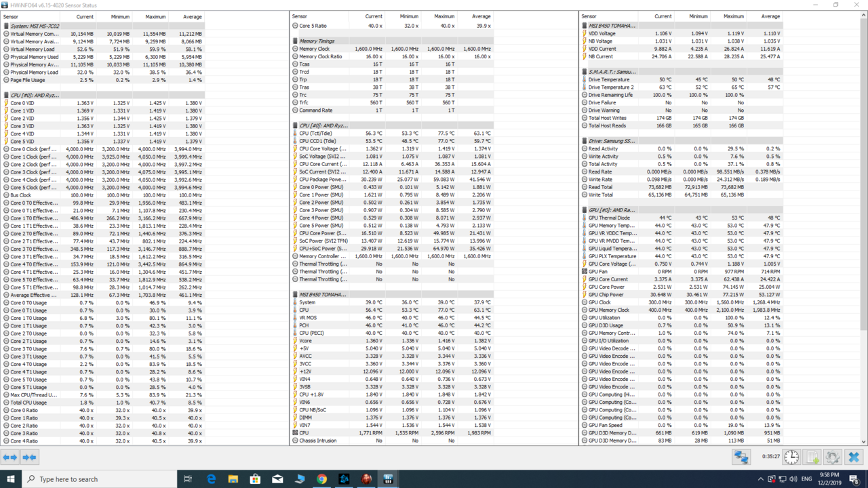Collapse the GPU [#0]: AMD Ra... group

pyautogui.click(x=585, y=210)
